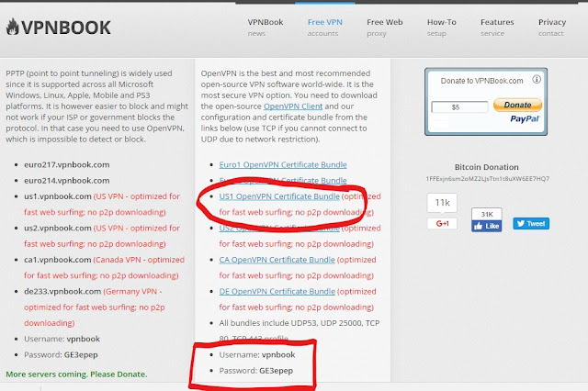Click the Google +1 button
The width and height of the screenshot is (588, 391).
[442, 223]
